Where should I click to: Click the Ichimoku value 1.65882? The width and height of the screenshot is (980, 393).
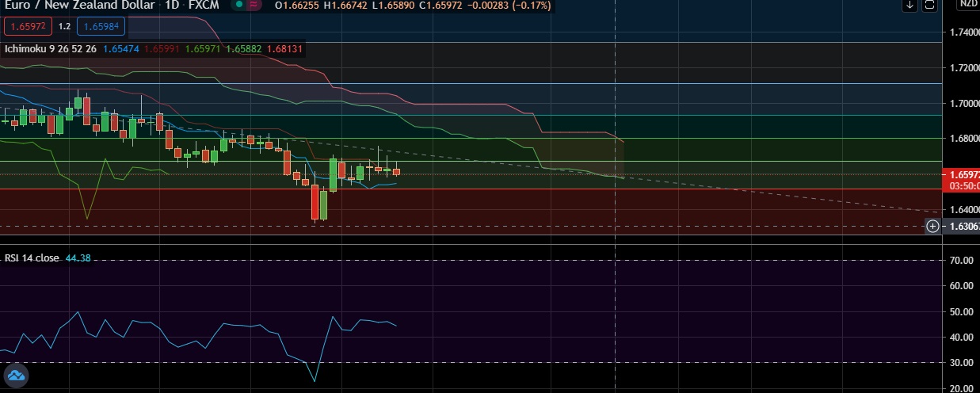[x=243, y=49]
